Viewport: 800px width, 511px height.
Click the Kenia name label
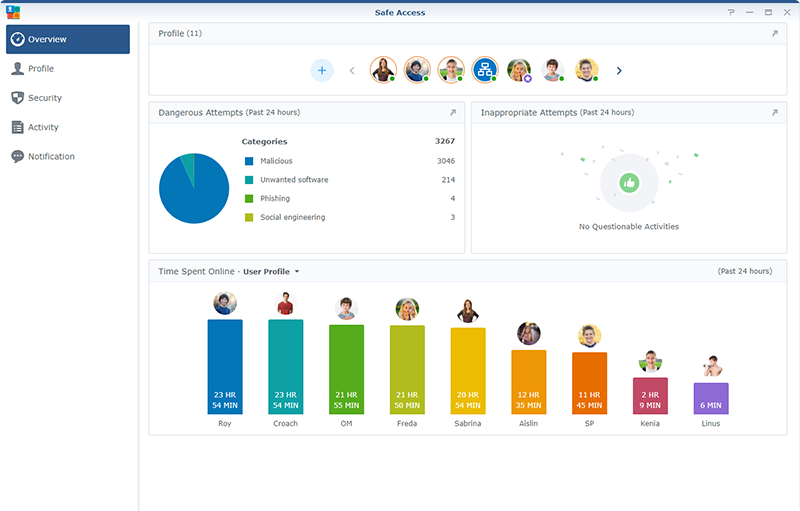pos(650,424)
